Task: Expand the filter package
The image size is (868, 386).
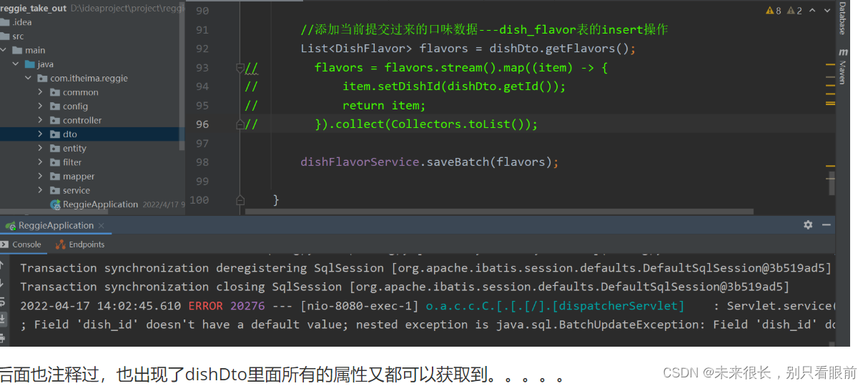Action: point(41,162)
